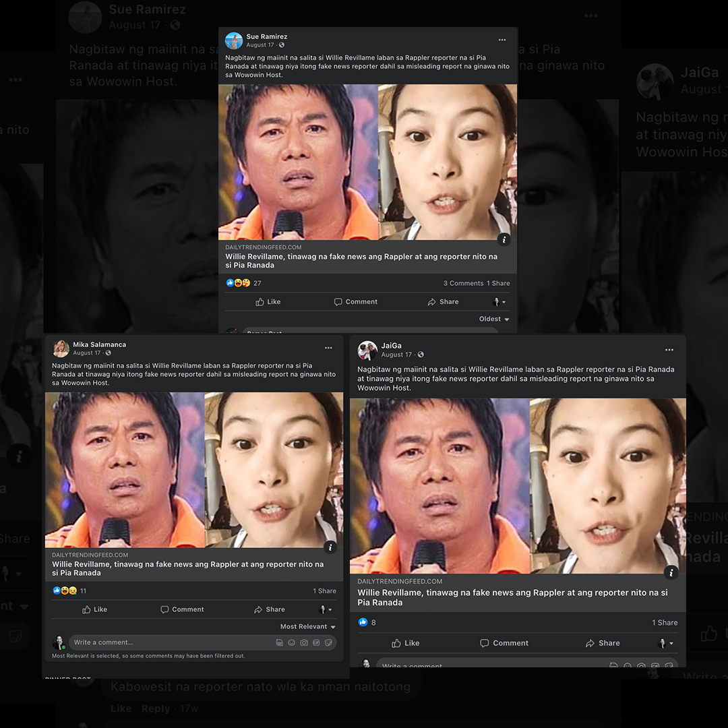Open the GIF picker in Mika's comment box
The height and width of the screenshot is (728, 728).
[x=316, y=642]
